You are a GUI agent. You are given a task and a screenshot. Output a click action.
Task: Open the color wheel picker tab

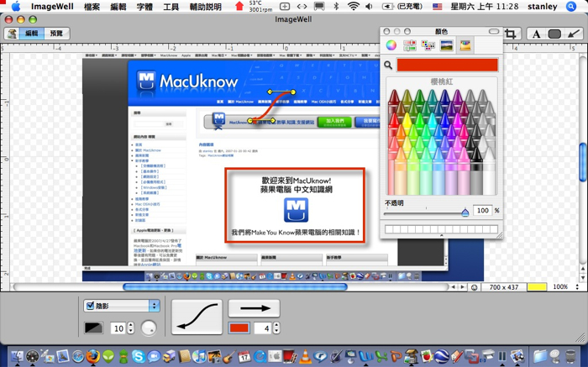point(391,45)
